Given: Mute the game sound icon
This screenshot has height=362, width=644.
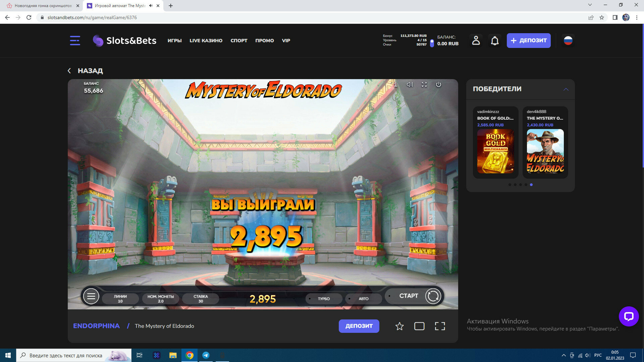Looking at the screenshot, I should click(x=410, y=84).
